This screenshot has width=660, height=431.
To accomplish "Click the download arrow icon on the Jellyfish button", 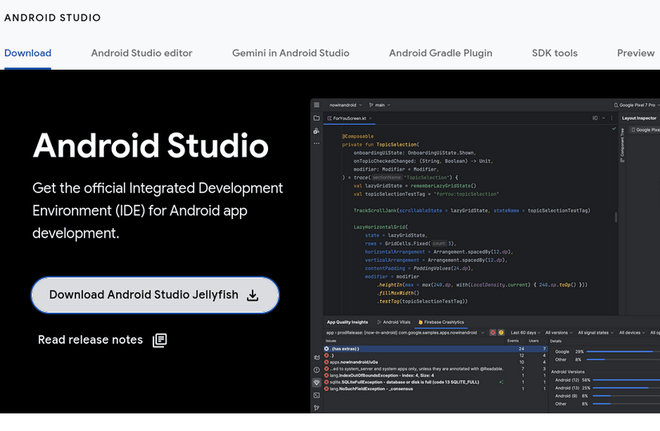I will (253, 295).
